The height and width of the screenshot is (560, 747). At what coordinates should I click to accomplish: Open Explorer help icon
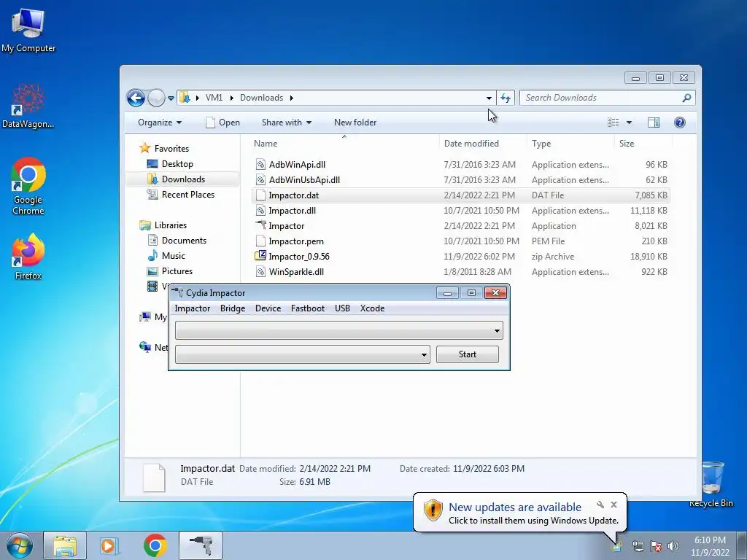[x=680, y=122]
